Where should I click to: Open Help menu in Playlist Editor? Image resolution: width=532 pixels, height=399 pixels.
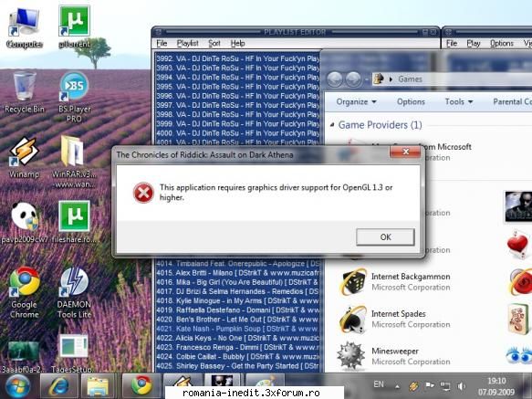tap(237, 43)
